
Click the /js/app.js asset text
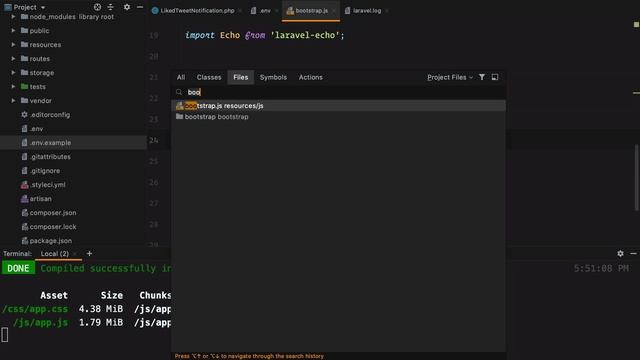point(40,322)
